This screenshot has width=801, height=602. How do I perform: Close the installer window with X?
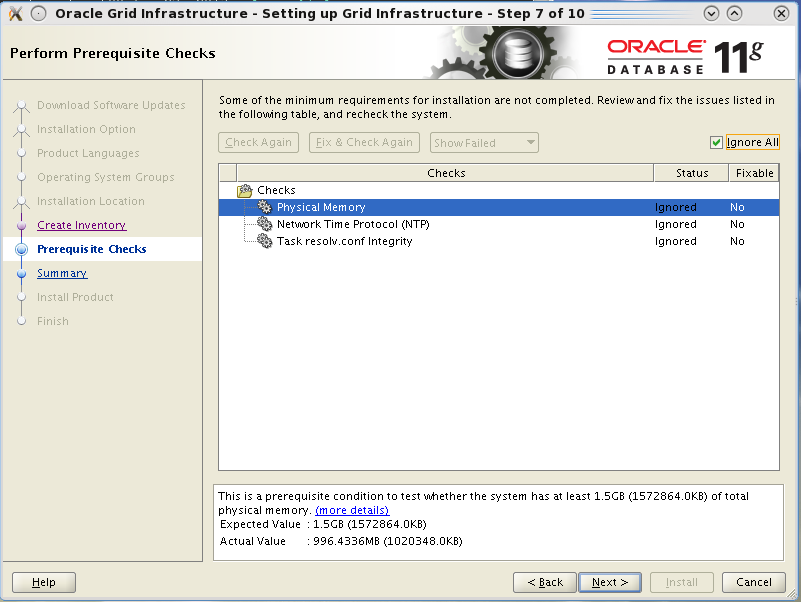pyautogui.click(x=781, y=13)
